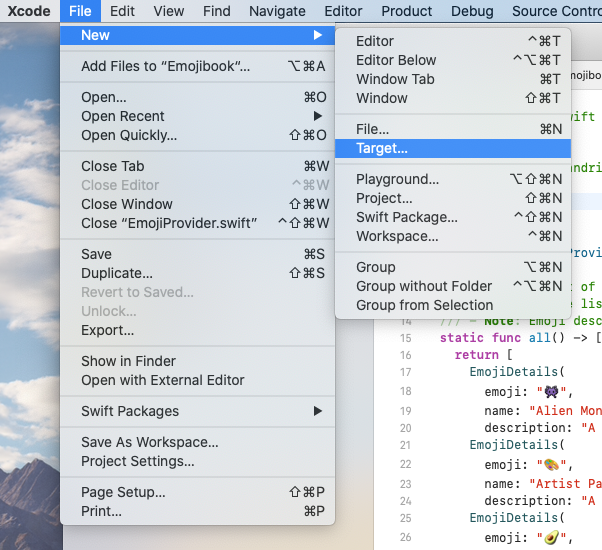
Task: Click EmojiDetails( on line 21
Action: coord(517,444)
